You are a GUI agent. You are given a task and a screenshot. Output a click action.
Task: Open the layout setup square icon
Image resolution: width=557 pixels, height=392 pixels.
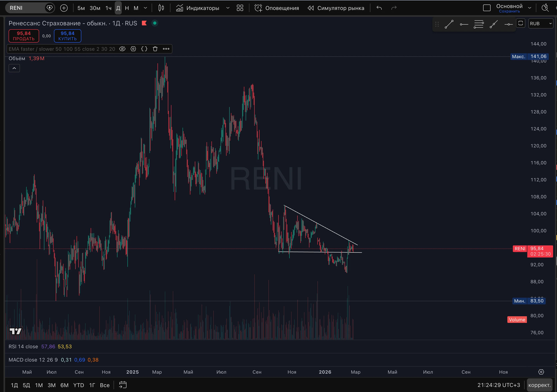(x=487, y=8)
